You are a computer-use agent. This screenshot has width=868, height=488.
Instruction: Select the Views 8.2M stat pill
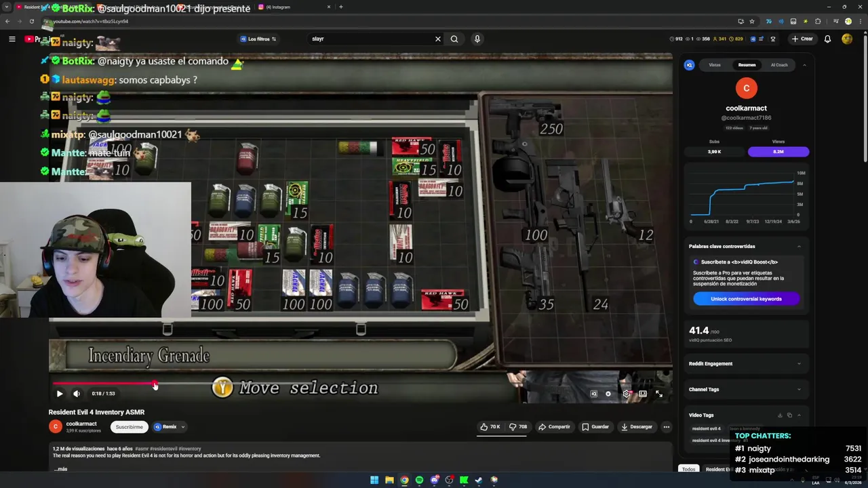(x=778, y=152)
